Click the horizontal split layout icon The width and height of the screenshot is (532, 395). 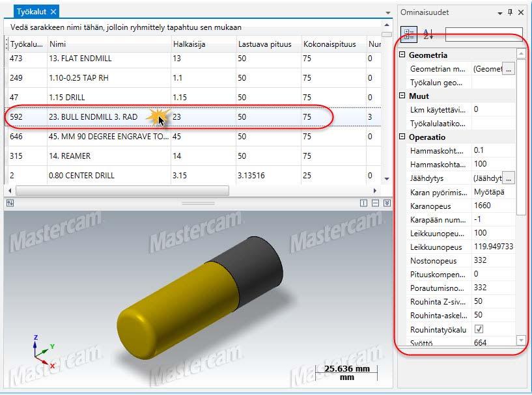coord(375,203)
